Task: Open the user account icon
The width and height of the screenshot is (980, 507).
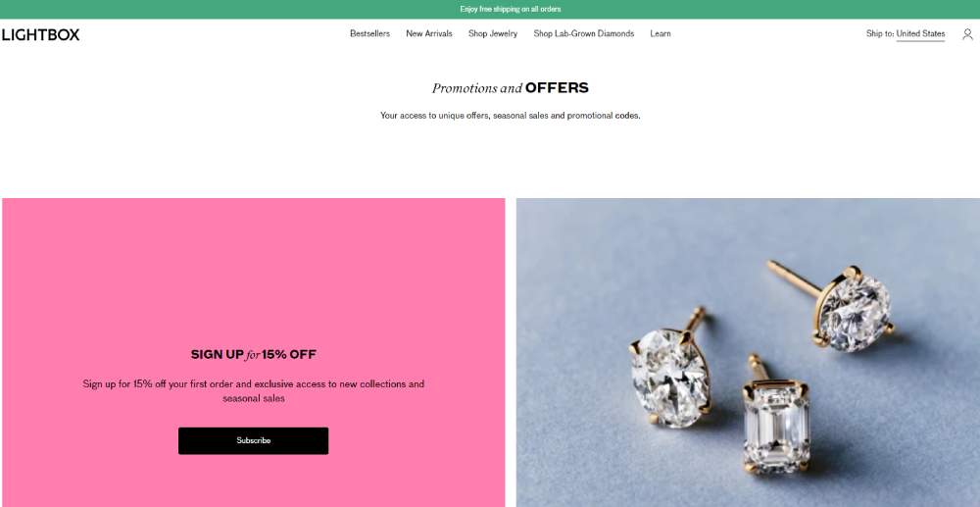Action: click(967, 33)
